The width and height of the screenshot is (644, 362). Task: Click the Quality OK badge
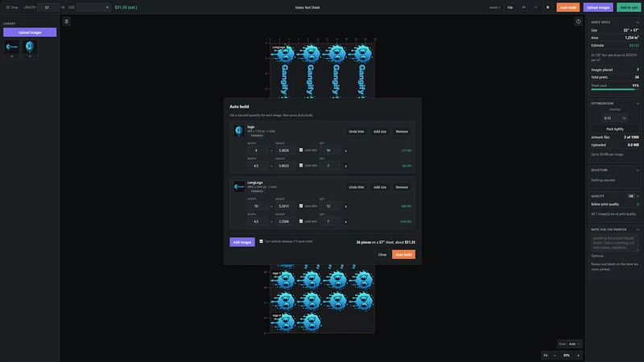point(631,196)
